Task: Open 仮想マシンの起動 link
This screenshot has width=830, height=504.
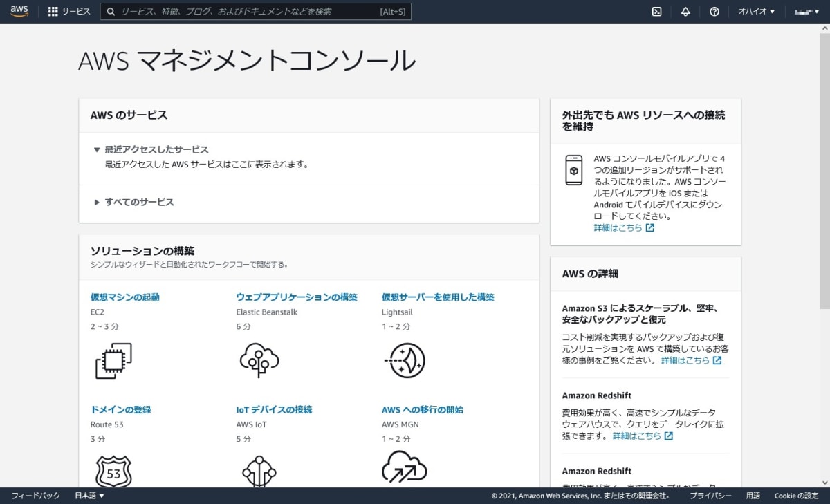Action: point(125,297)
